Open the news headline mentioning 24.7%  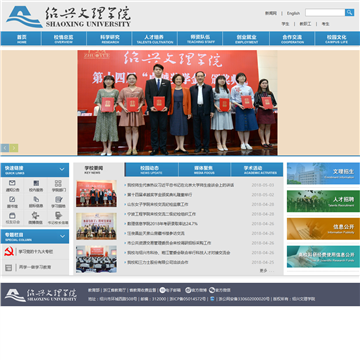pos(162,224)
